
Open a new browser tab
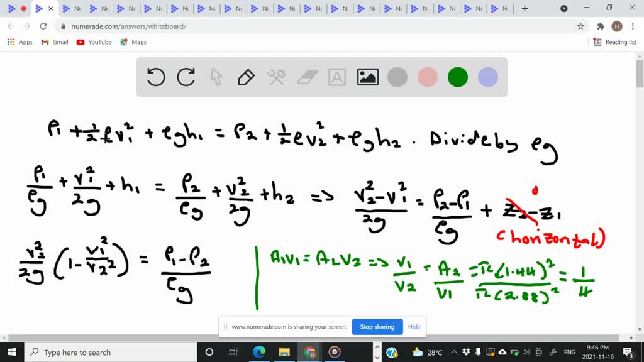click(x=525, y=9)
